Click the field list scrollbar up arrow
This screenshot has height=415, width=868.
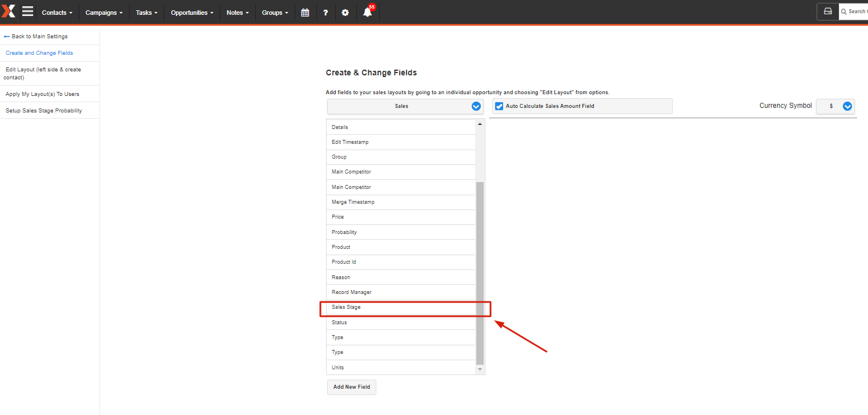[480, 124]
